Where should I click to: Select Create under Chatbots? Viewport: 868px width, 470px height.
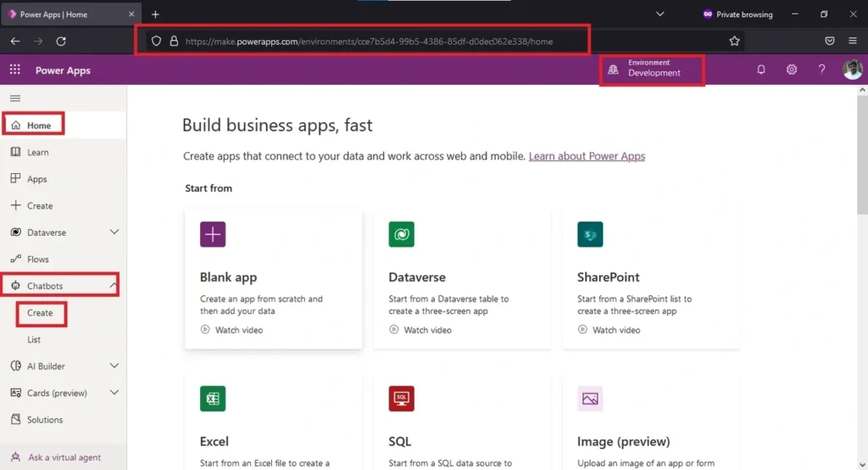(x=40, y=313)
